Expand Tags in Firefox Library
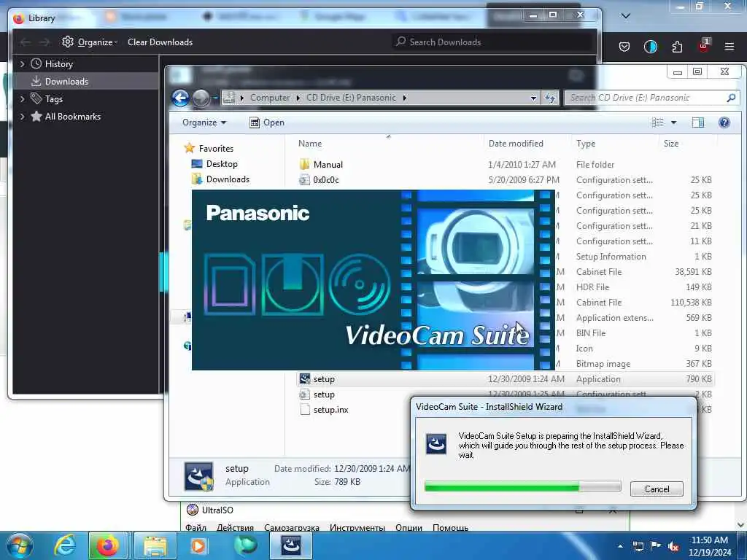This screenshot has width=747, height=560. coord(22,99)
